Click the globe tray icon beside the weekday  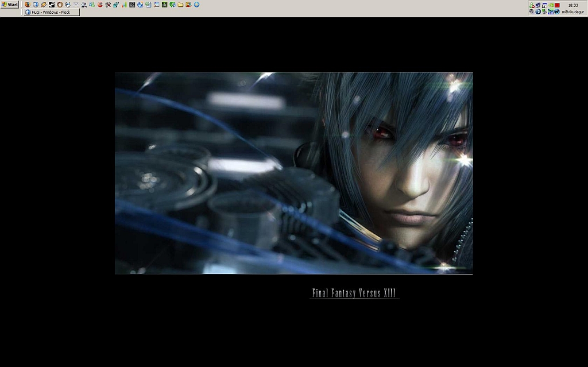point(557,11)
